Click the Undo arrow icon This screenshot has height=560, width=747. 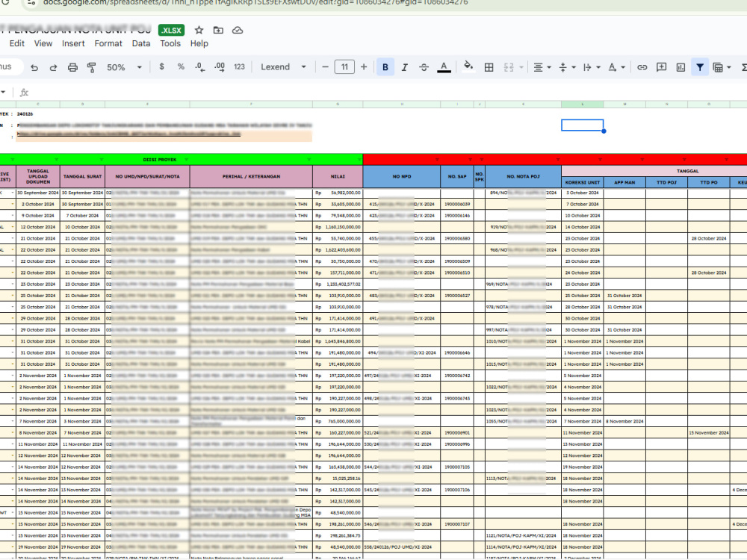pos(34,68)
